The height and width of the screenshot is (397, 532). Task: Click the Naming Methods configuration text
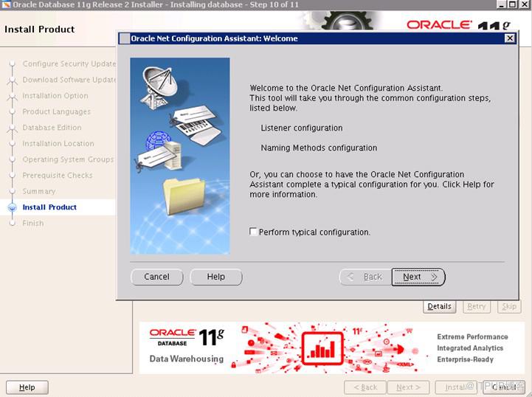click(319, 148)
